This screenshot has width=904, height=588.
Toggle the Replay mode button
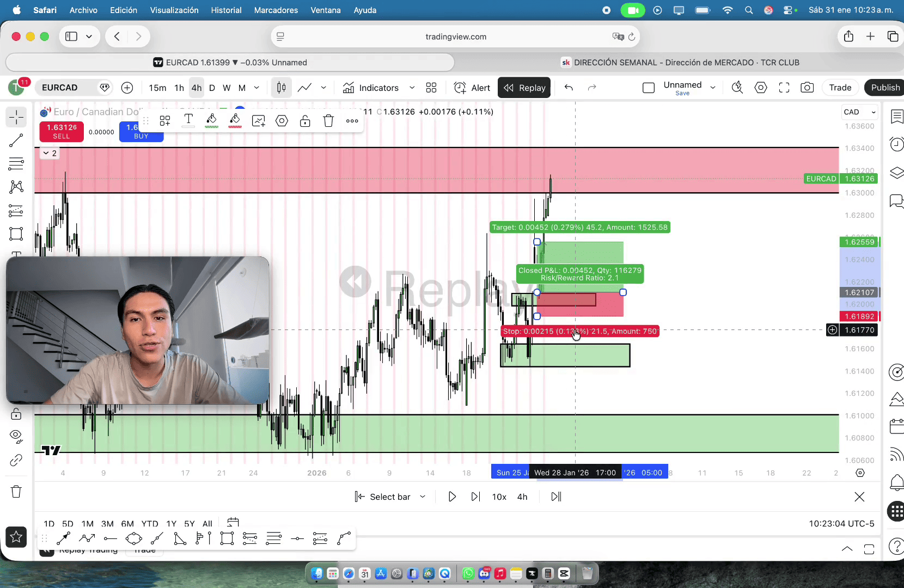pyautogui.click(x=524, y=88)
